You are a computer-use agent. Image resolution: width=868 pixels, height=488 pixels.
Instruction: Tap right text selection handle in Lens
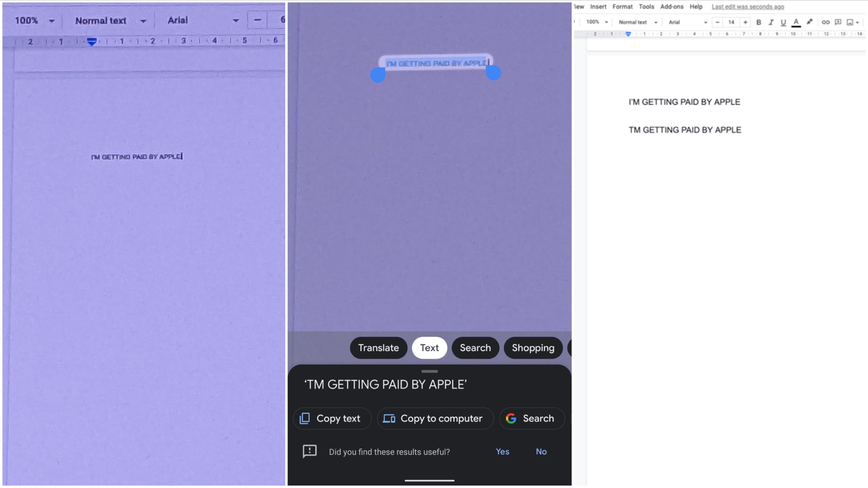click(493, 73)
